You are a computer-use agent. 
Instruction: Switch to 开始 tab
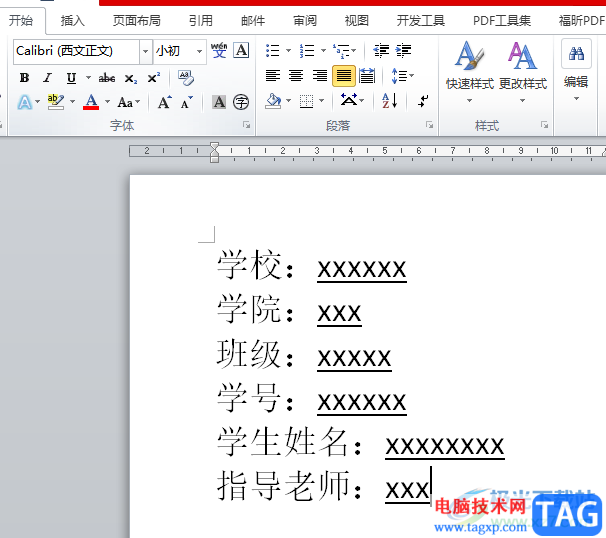point(21,20)
